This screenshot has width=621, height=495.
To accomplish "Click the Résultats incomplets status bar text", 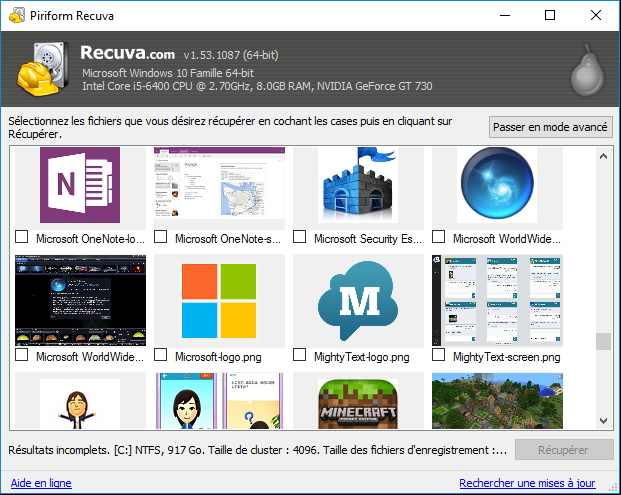I will click(x=257, y=450).
